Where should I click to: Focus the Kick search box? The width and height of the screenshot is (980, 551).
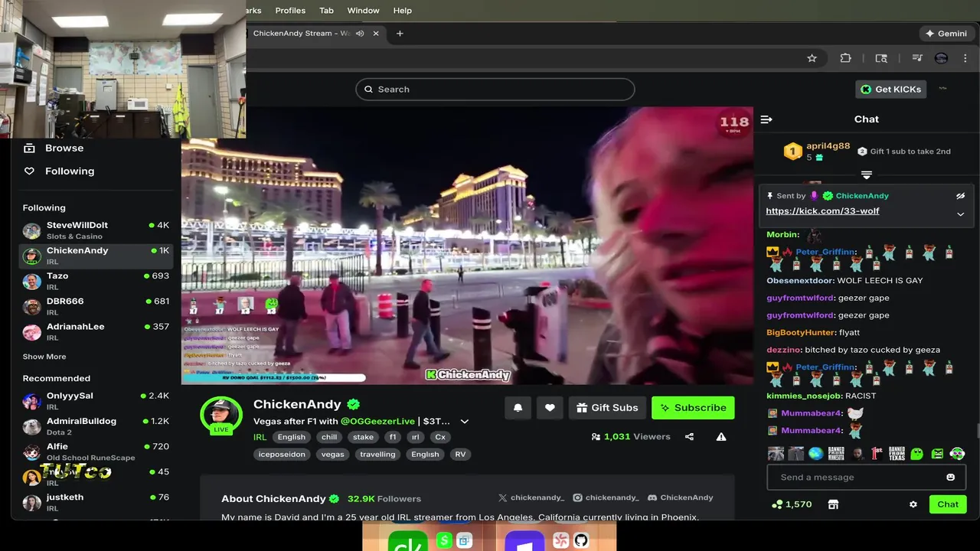click(495, 90)
